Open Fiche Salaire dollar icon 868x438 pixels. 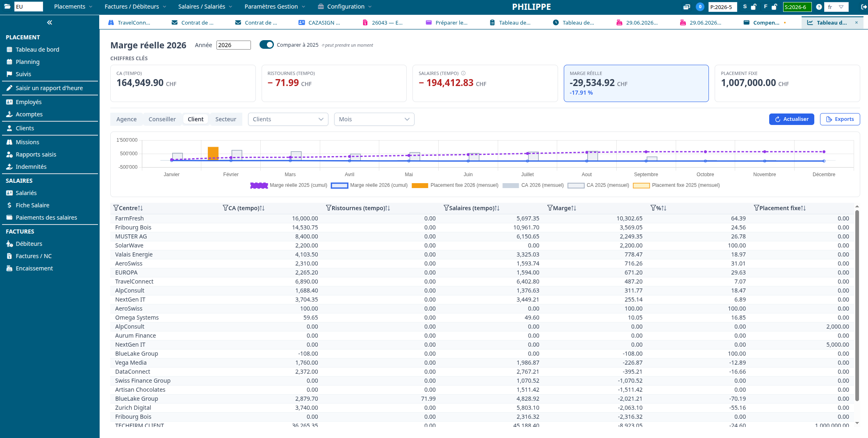[x=9, y=205]
